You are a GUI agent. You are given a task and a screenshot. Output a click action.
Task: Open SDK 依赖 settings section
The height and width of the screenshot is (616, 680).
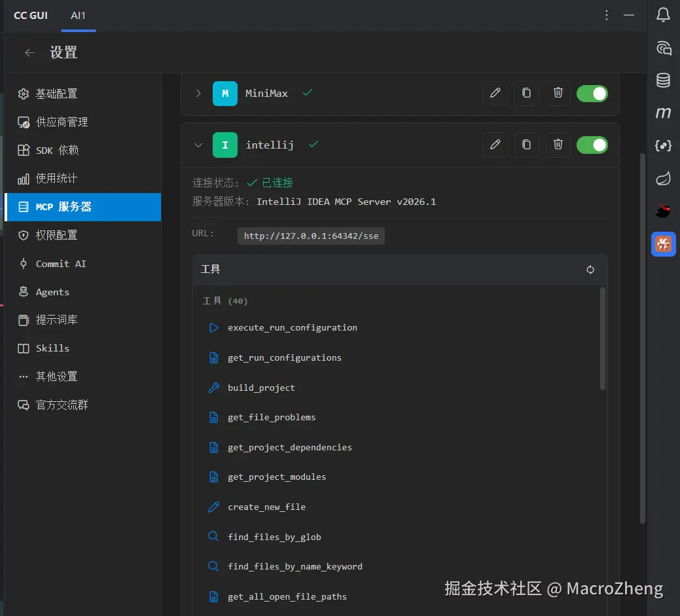[x=83, y=150]
